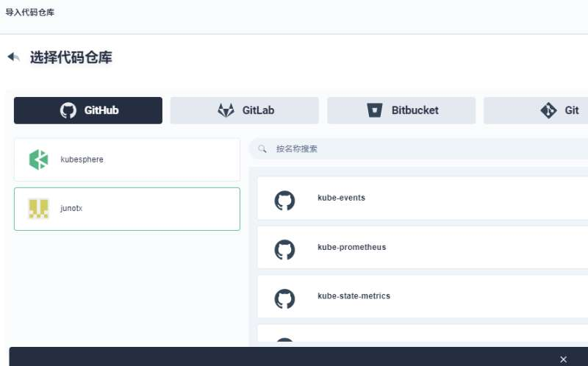The width and height of the screenshot is (588, 366).
Task: Click the 选择代码仓库 page title
Action: pyautogui.click(x=71, y=57)
